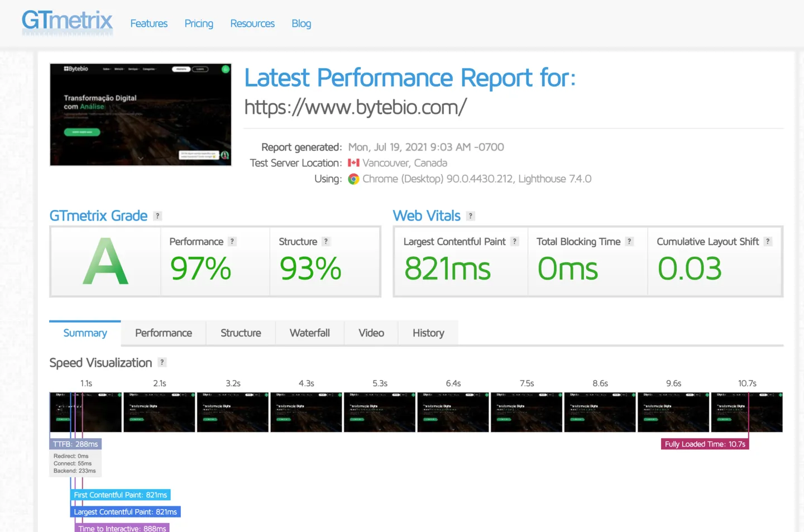Open Features in top navigation

tap(149, 23)
